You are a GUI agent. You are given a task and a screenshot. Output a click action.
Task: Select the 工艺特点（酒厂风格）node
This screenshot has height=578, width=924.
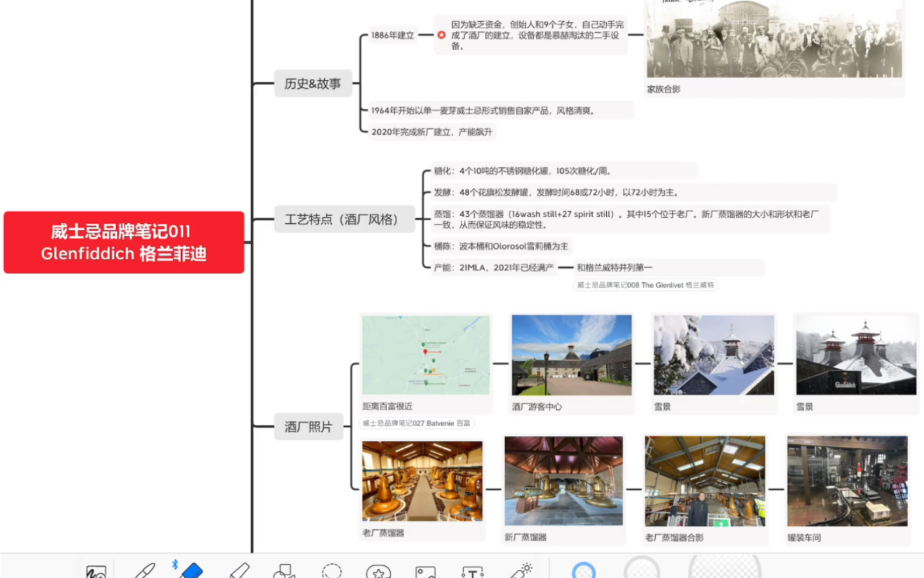345,219
